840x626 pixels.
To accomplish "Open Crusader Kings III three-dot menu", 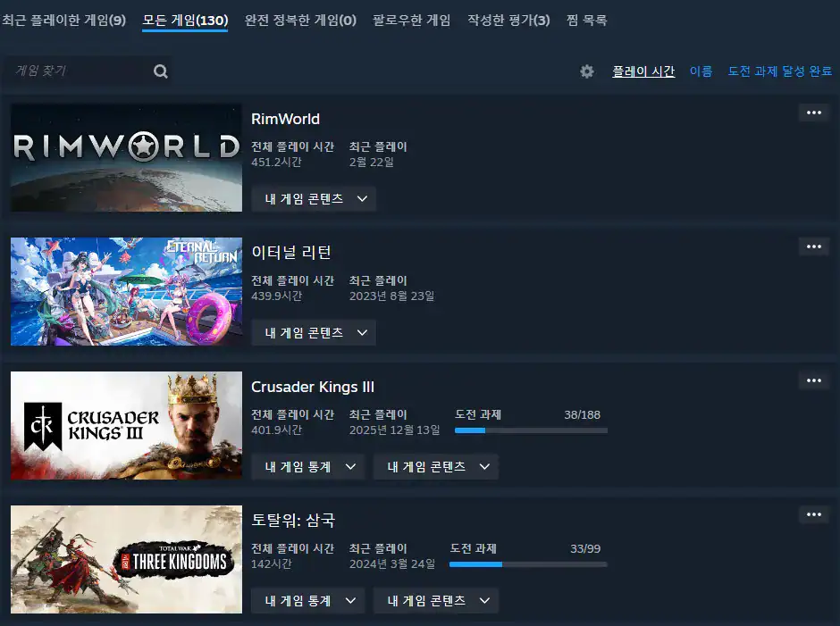I will tap(814, 380).
